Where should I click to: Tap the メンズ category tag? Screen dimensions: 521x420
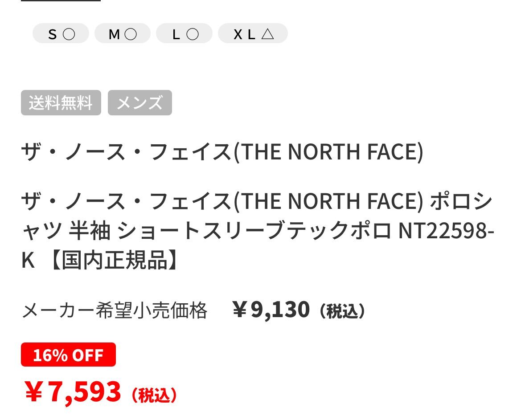[x=140, y=103]
